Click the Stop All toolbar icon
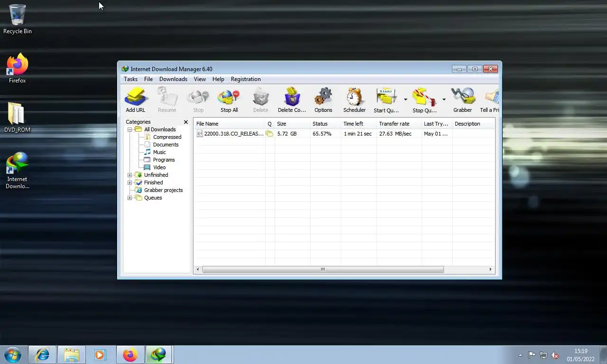Viewport: 607px width, 364px height. coord(229,100)
